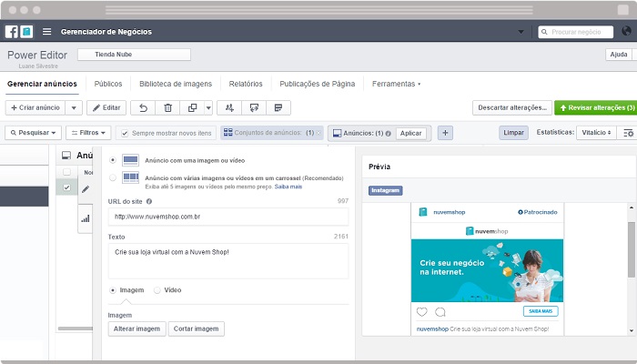The height and width of the screenshot is (364, 637).
Task: Switch to Relatórios tab
Action: [x=246, y=84]
